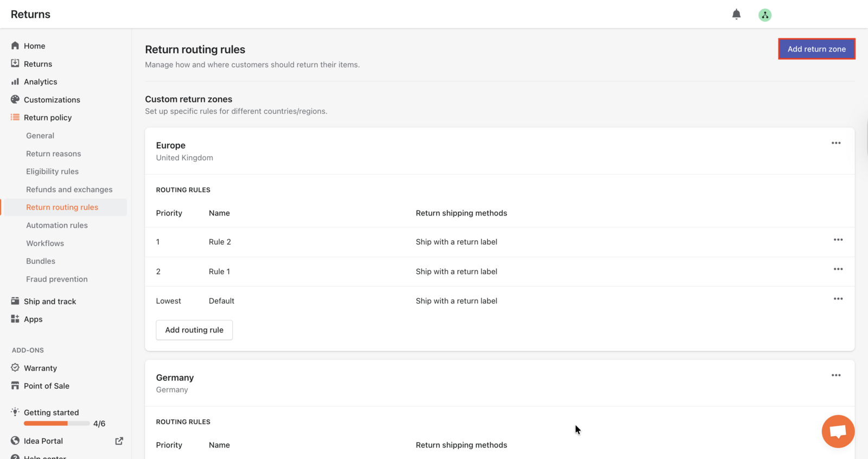Open Idea Portal link
Viewport: 868px width, 459px height.
point(43,441)
